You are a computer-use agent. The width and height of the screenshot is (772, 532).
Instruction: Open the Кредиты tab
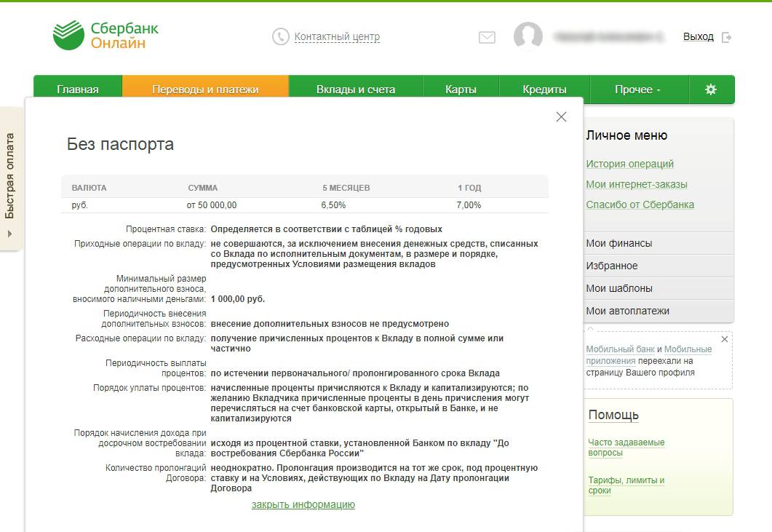[544, 90]
